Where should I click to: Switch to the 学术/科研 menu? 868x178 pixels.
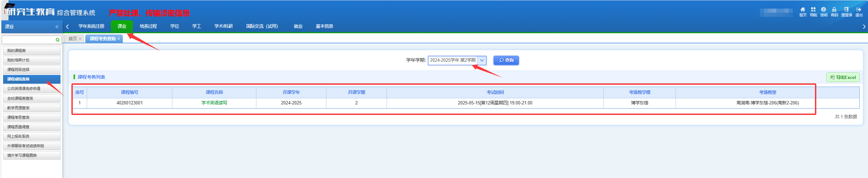pos(223,26)
